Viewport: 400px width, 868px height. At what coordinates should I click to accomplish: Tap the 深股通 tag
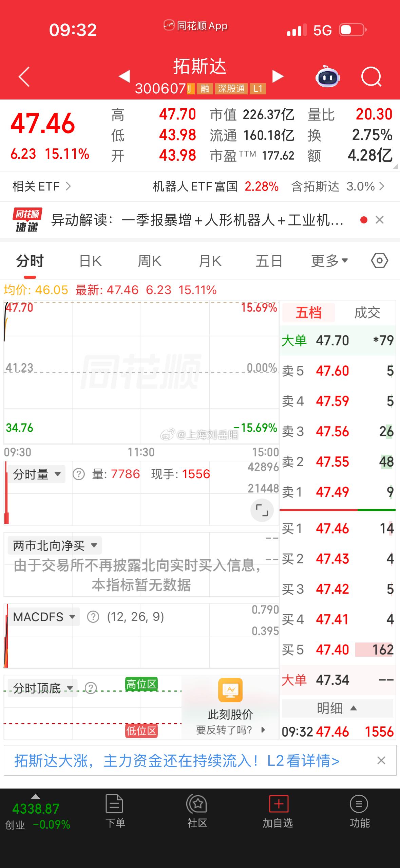(231, 89)
